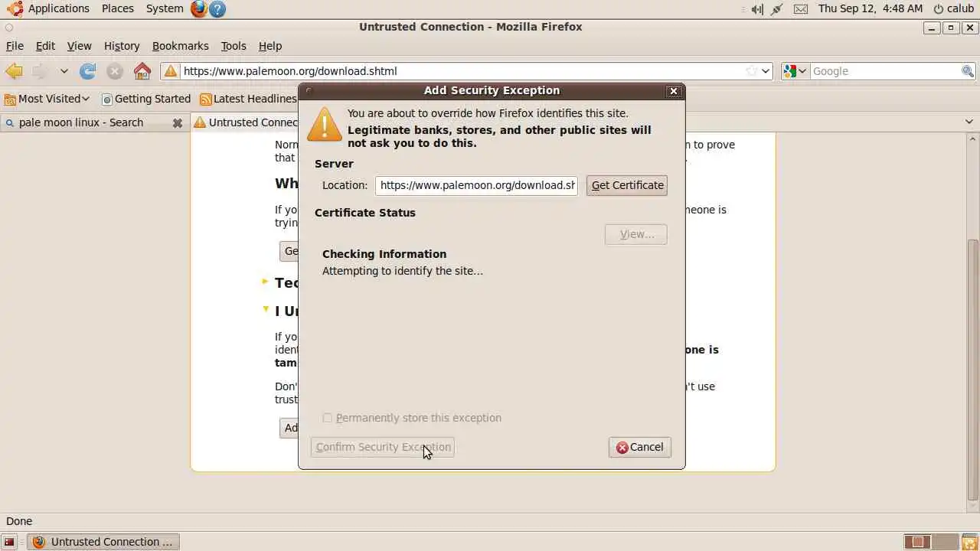Viewport: 980px width, 551px height.
Task: Select the Untrusted Connection tab
Action: click(245, 122)
